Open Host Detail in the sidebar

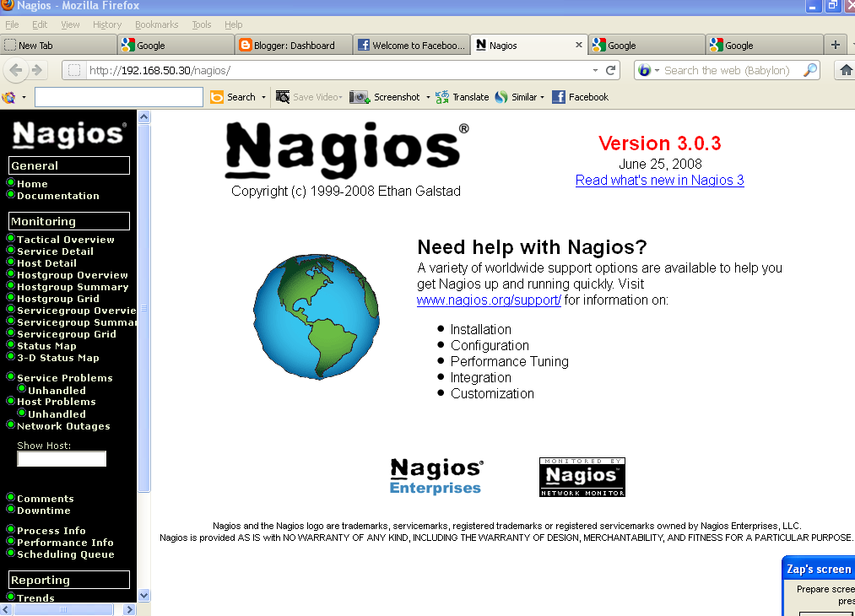pyautogui.click(x=46, y=263)
